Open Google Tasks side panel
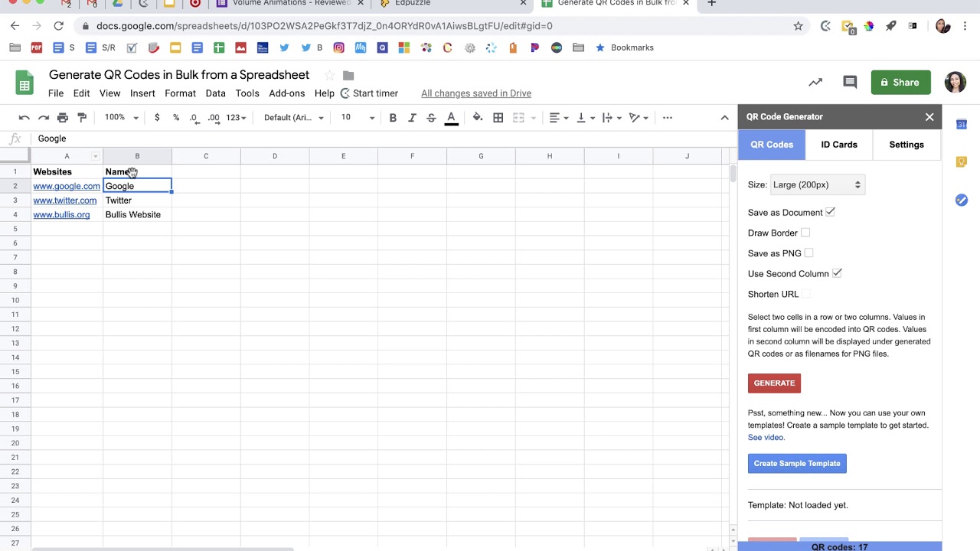This screenshot has height=551, width=980. coord(962,201)
